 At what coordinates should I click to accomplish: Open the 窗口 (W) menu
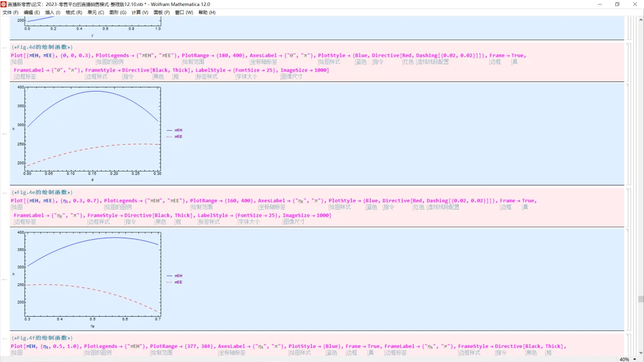[184, 13]
